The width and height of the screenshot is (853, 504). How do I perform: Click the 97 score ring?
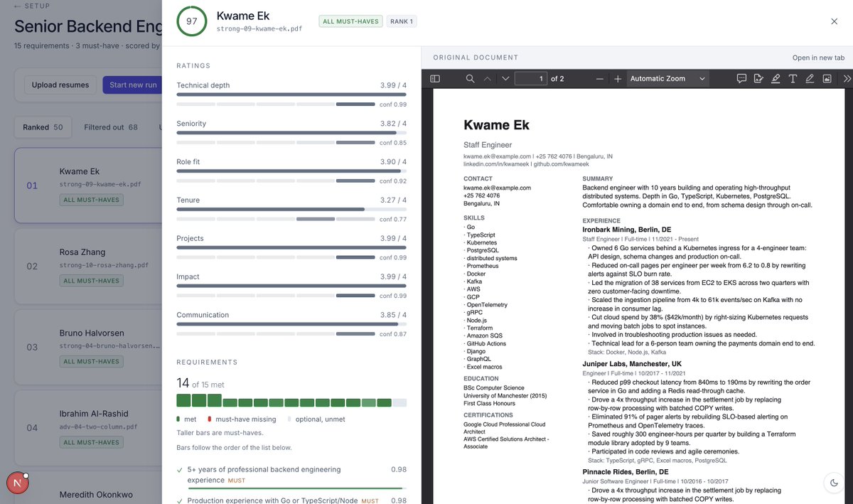[191, 21]
